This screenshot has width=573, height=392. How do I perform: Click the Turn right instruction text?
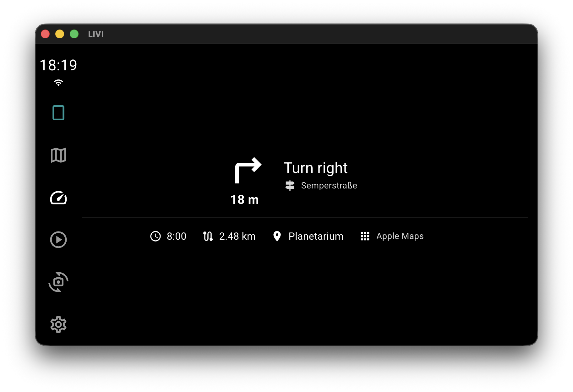click(315, 168)
